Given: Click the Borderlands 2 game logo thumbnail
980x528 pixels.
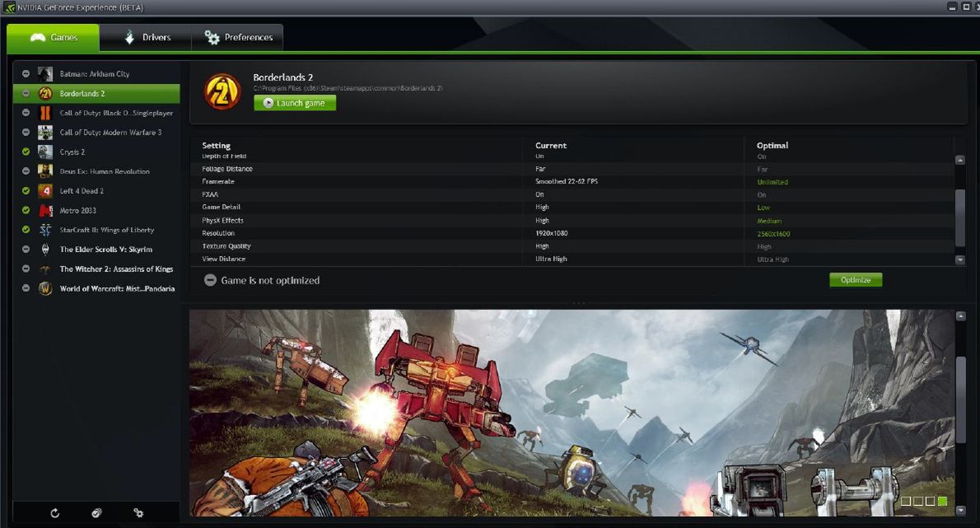Looking at the screenshot, I should coord(221,92).
